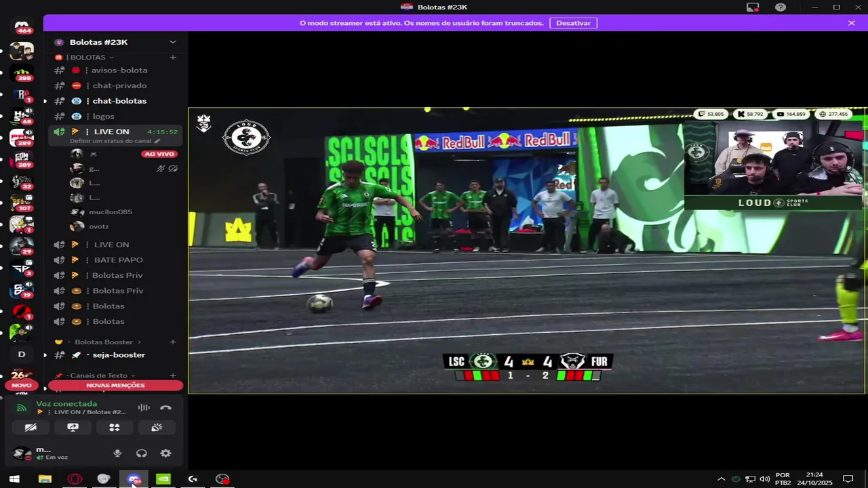This screenshot has width=868, height=488.
Task: Mute the microphone in the user panel
Action: 117,453
